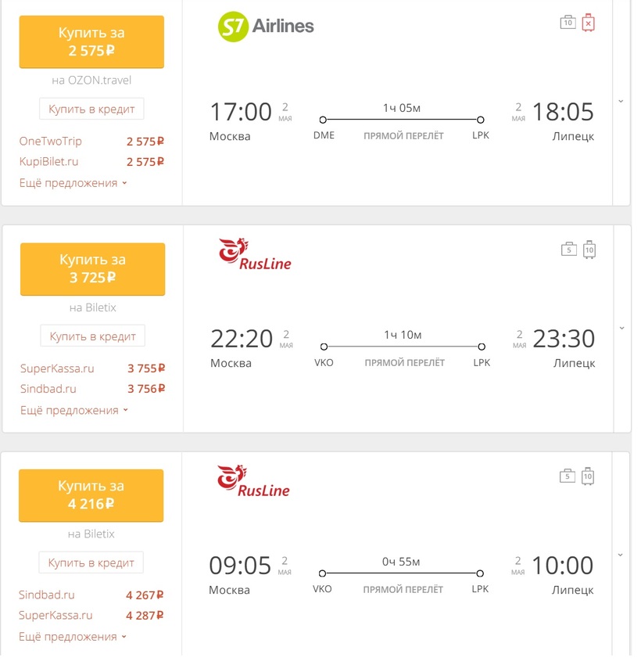Buy the RusLine ticket for 3 725₽
641x672 pixels.
[92, 268]
